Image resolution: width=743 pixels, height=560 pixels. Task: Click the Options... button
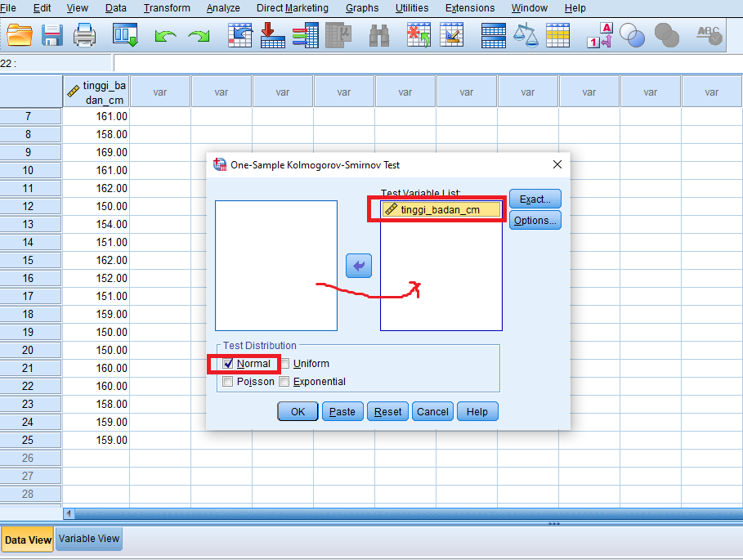(x=535, y=221)
